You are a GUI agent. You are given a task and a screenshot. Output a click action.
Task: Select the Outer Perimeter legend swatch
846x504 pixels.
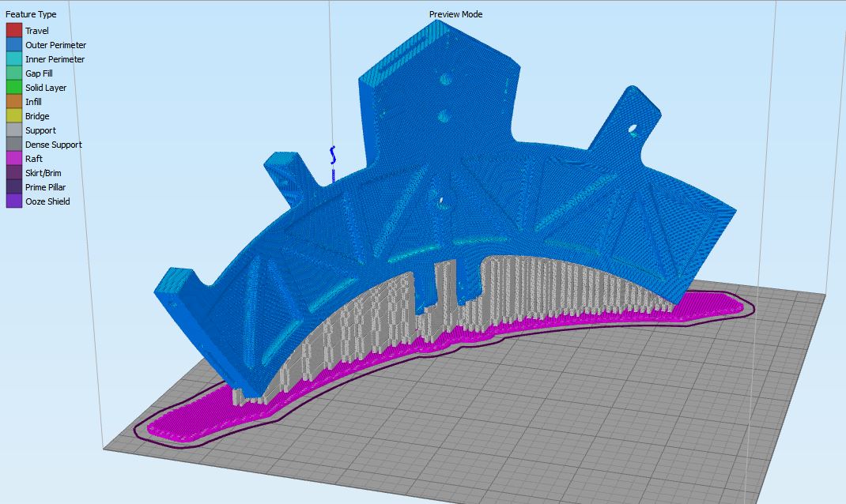pos(13,45)
